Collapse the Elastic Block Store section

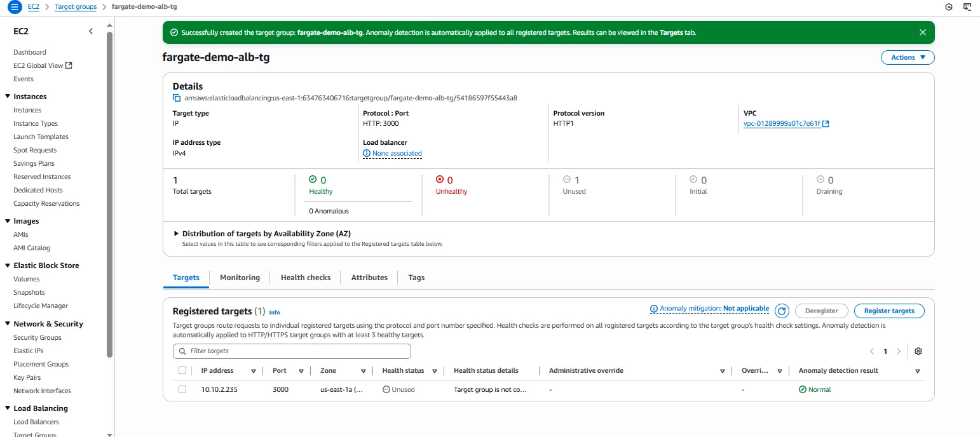point(7,266)
